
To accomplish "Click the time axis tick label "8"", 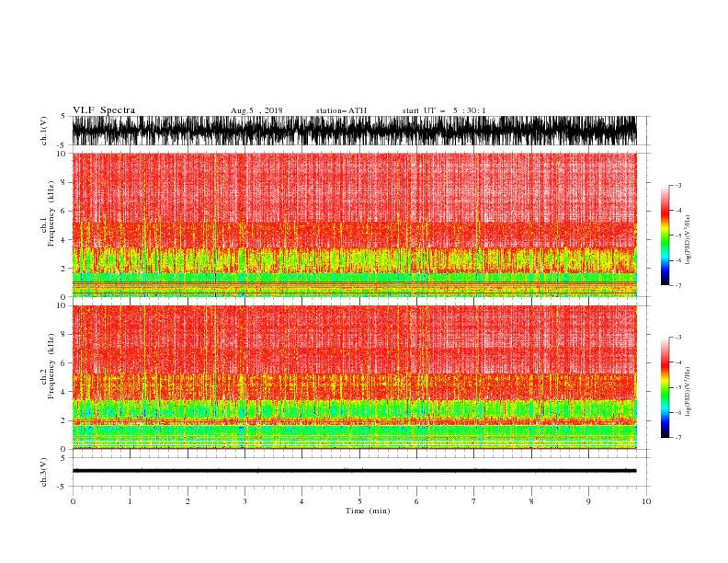I will [531, 501].
